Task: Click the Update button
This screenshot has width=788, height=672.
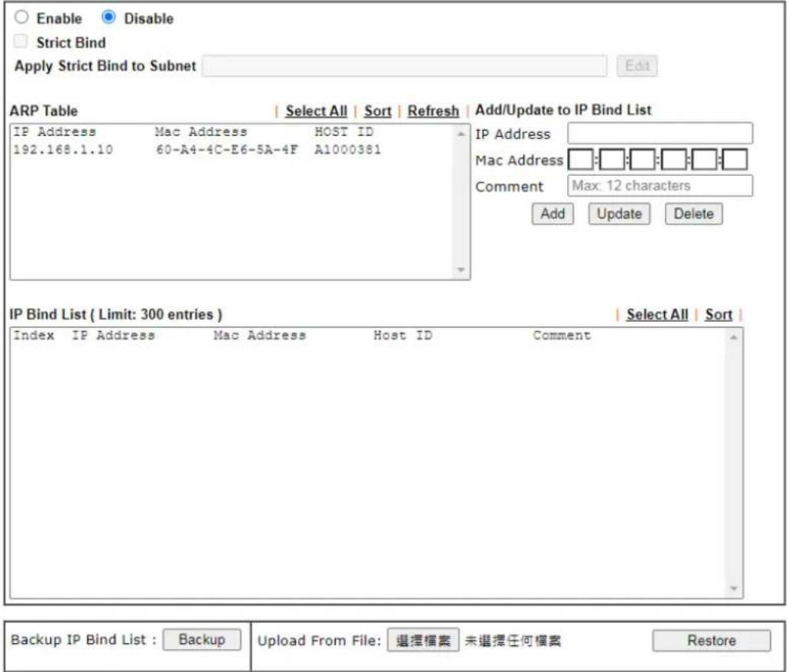Action: (x=619, y=213)
